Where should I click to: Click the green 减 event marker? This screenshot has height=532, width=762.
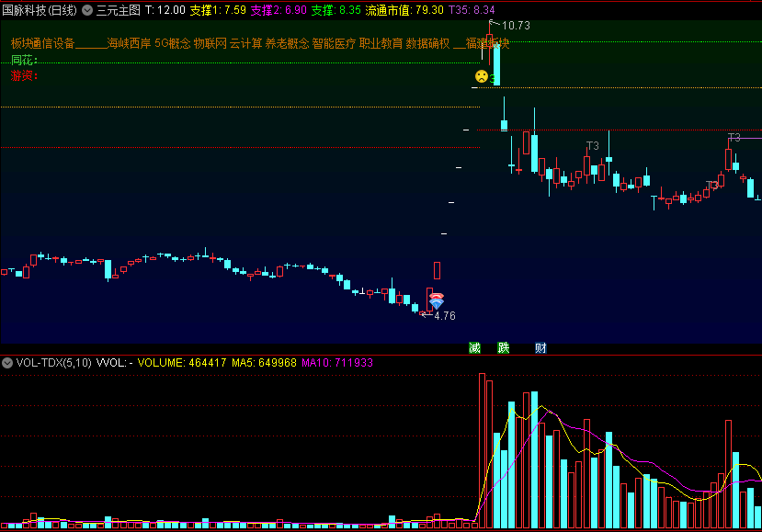474,348
